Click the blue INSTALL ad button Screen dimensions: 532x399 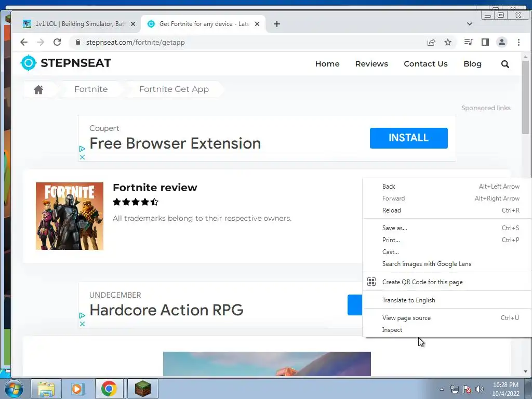click(408, 138)
